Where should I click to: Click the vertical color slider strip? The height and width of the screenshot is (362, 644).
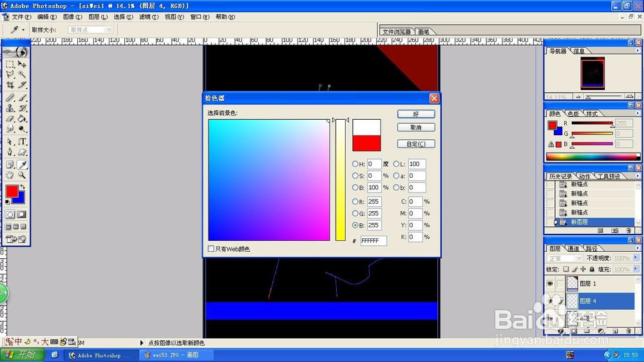(341, 180)
